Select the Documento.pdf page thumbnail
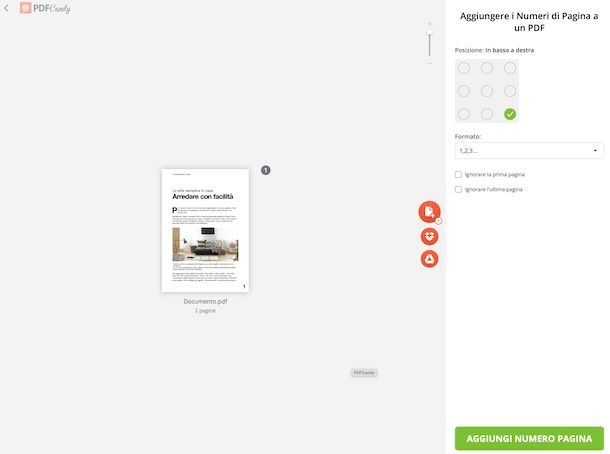610x454 pixels. pos(205,230)
